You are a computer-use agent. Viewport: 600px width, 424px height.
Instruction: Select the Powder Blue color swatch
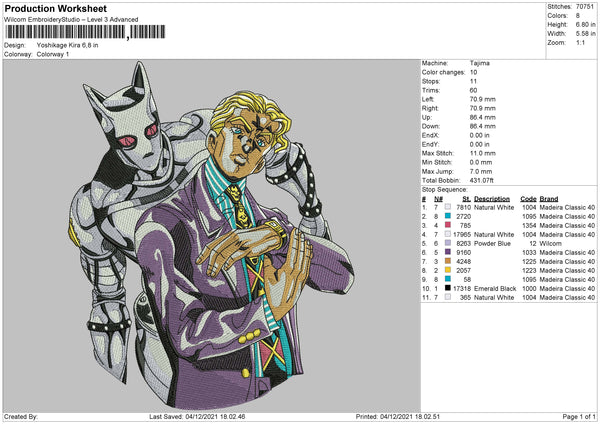coord(447,243)
